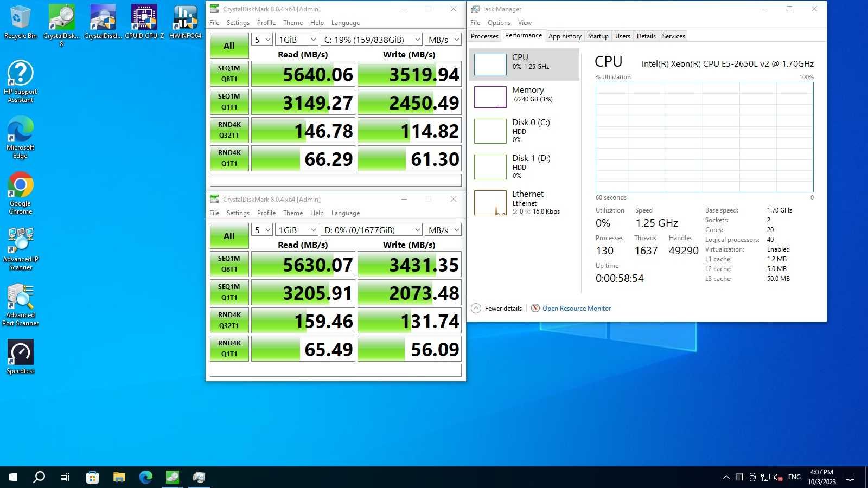Run SEQ1M Q8T1 test on C: drive
The image size is (868, 488).
229,74
